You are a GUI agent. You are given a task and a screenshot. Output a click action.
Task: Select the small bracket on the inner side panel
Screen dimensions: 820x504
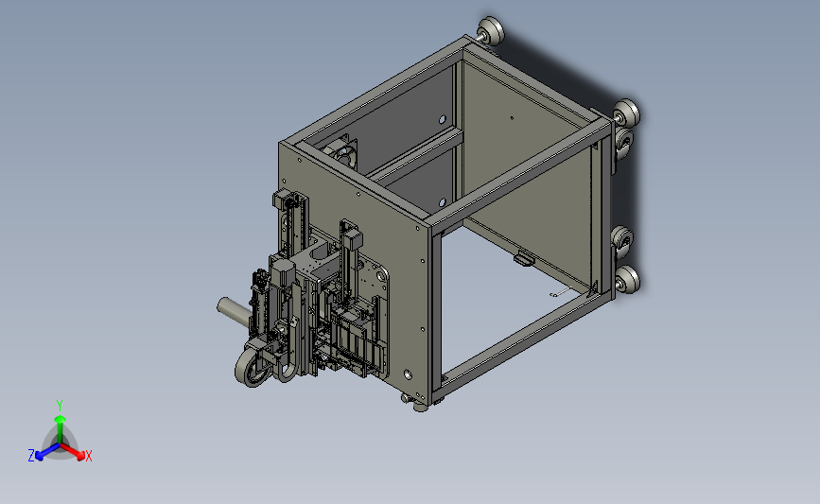pos(523,258)
